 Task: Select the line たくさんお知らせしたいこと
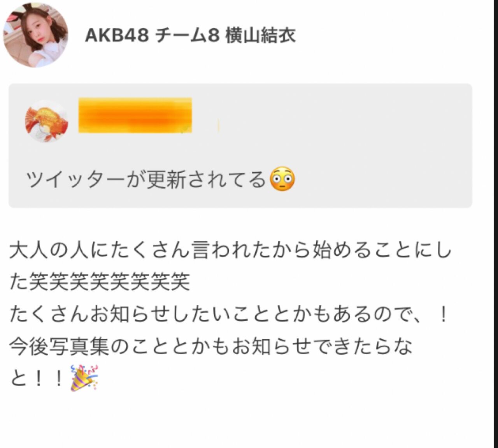tap(229, 314)
